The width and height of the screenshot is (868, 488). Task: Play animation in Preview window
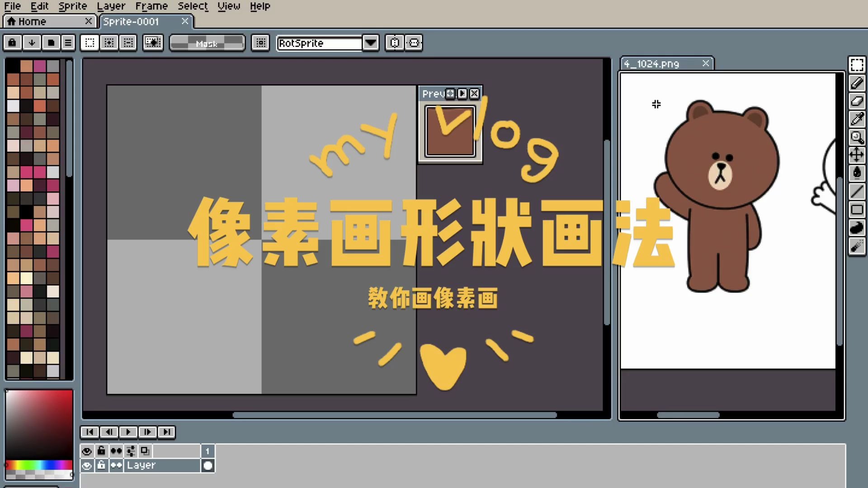[462, 94]
